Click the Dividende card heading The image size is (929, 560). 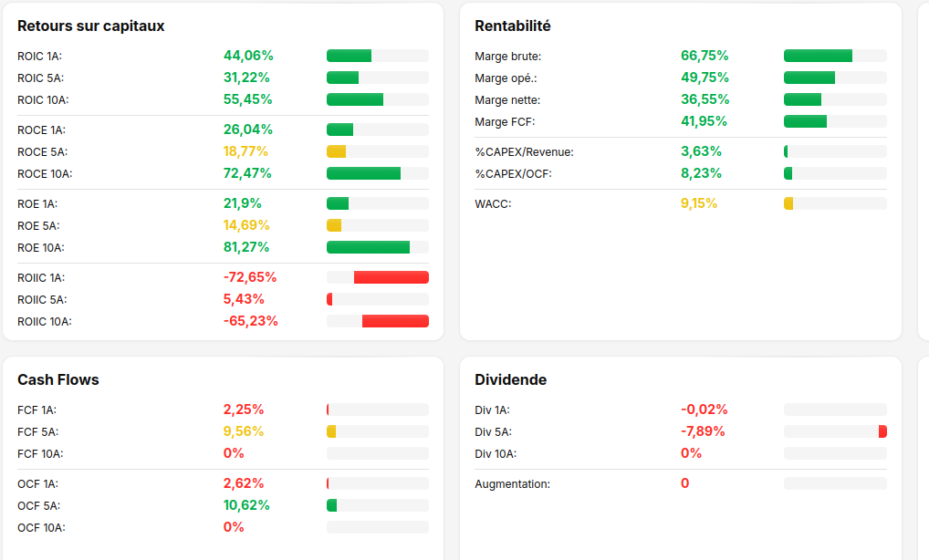511,379
